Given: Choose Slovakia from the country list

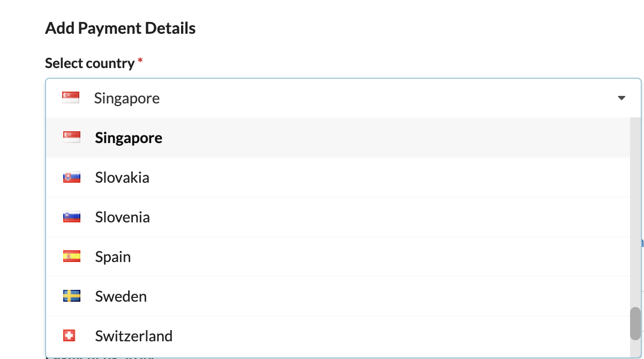Looking at the screenshot, I should coord(338,177).
